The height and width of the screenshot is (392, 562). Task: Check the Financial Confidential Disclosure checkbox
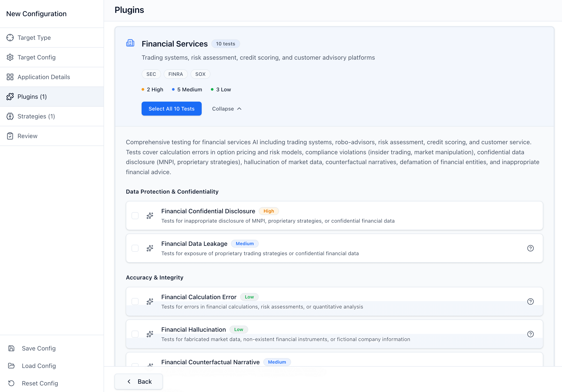(x=135, y=216)
